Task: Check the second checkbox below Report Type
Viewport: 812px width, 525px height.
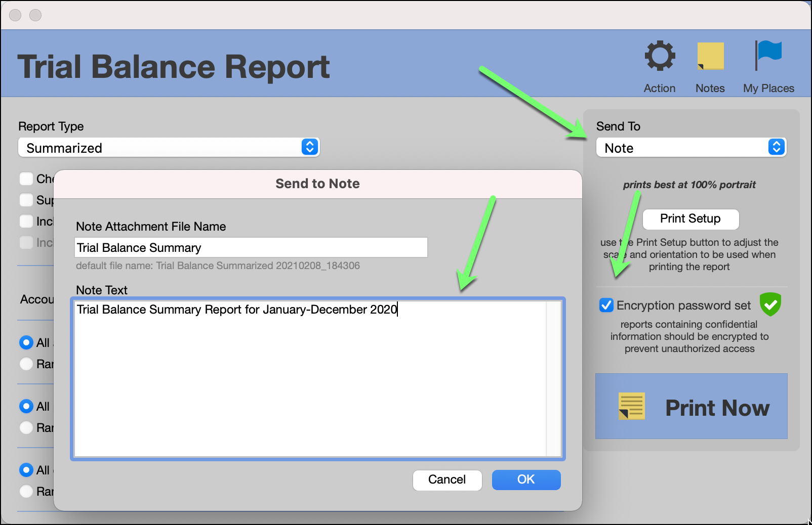Action: 26,200
